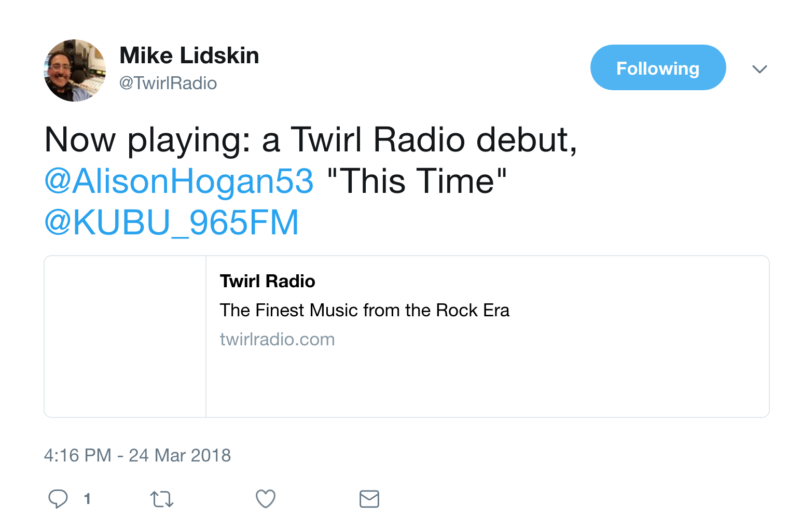Image resolution: width=801 pixels, height=532 pixels.
Task: Open @AlisonHogan53's profile
Action: [x=178, y=181]
